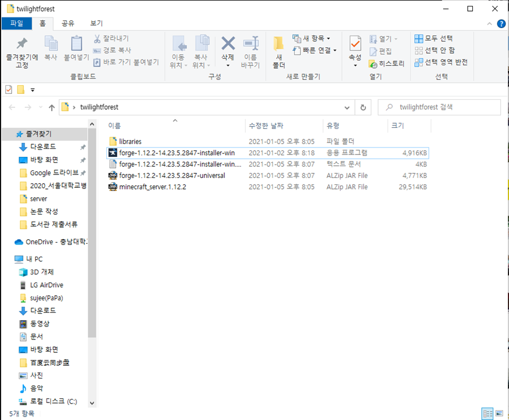Click the 붙여넣기 paste ribbon icon
This screenshot has width=509, height=420.
[x=76, y=48]
